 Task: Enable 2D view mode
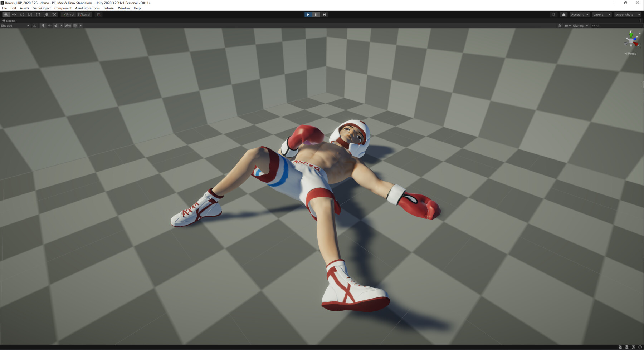click(x=35, y=25)
